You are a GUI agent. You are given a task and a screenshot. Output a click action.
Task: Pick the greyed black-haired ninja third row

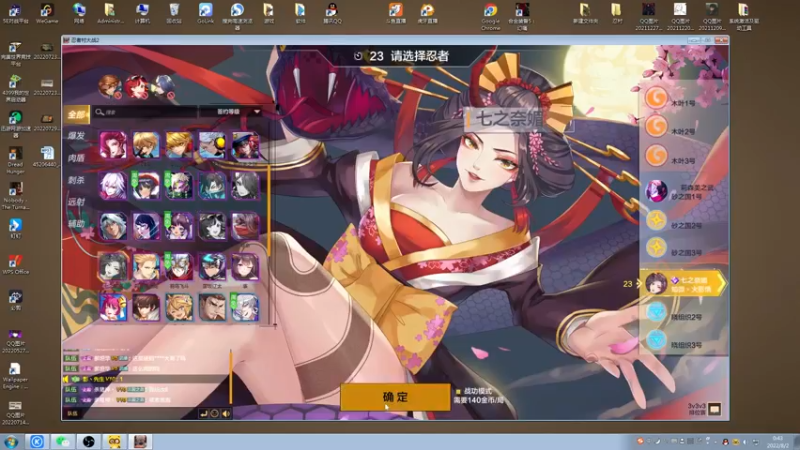pos(212,226)
